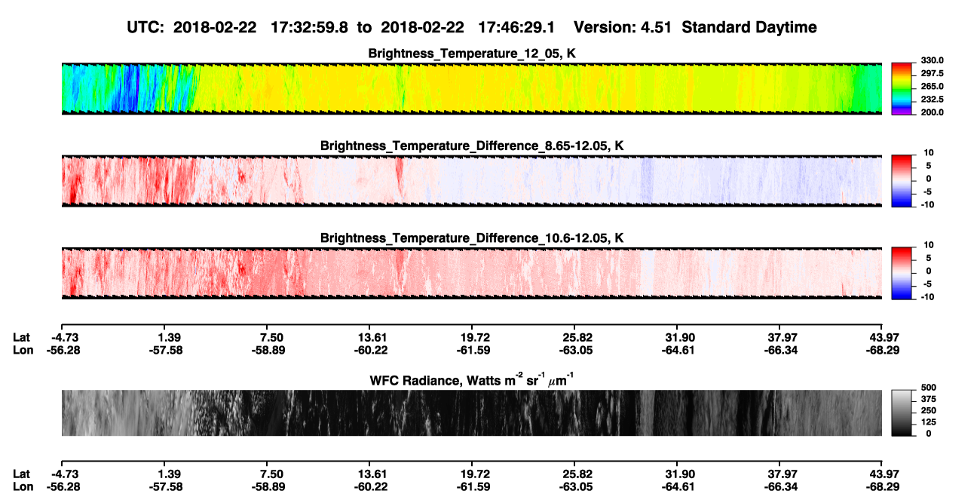
Task: Click the Lon label below the WFC Radiance panel
Action: 23,487
